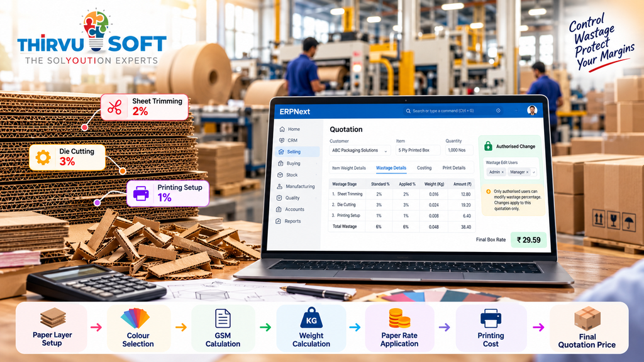
Task: Select the Wastage Details tab
Action: pyautogui.click(x=391, y=168)
